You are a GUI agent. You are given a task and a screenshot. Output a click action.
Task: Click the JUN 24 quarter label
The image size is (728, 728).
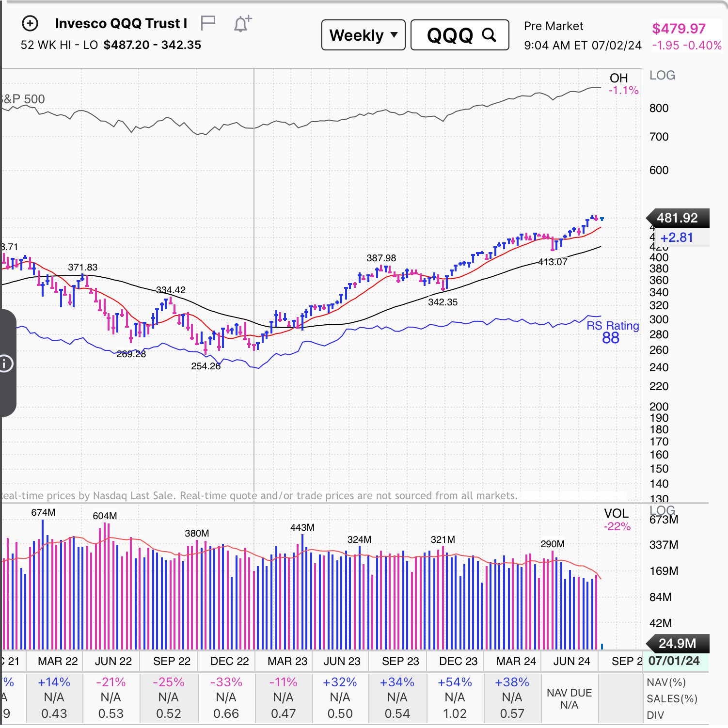coord(571,661)
